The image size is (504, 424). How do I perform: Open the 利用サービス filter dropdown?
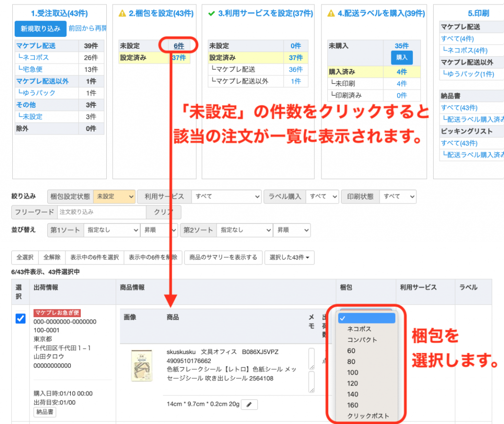226,196
